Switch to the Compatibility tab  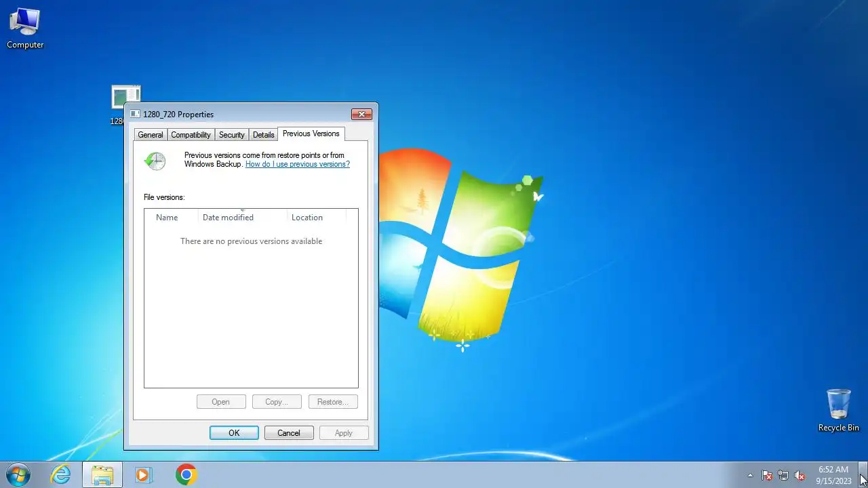[x=191, y=135]
